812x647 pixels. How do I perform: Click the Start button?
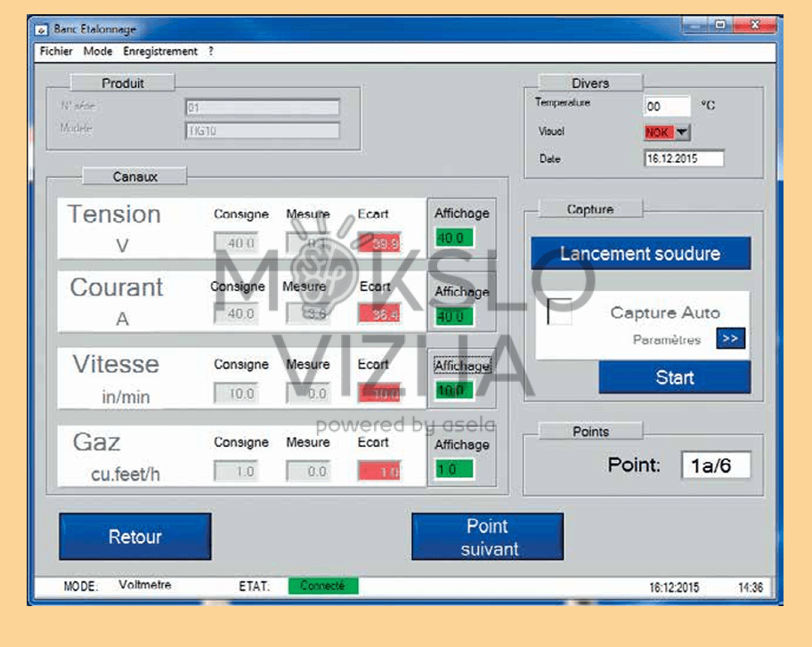click(674, 377)
